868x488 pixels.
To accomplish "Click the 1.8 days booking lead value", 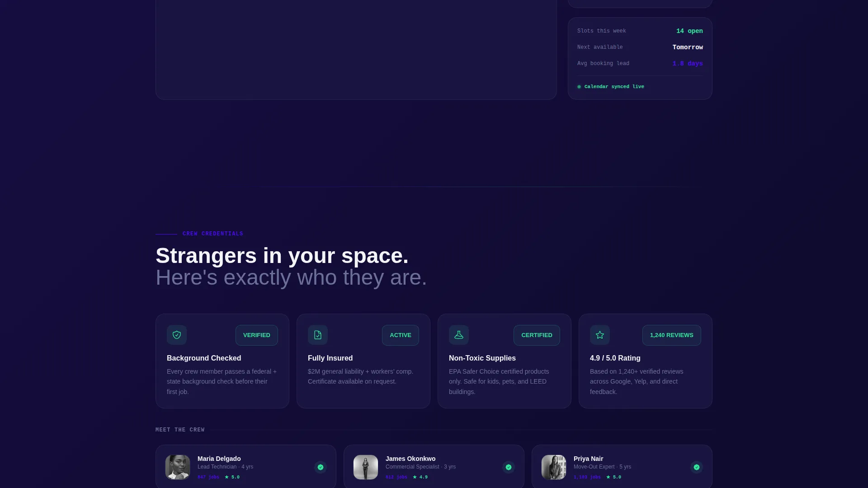I will point(688,64).
